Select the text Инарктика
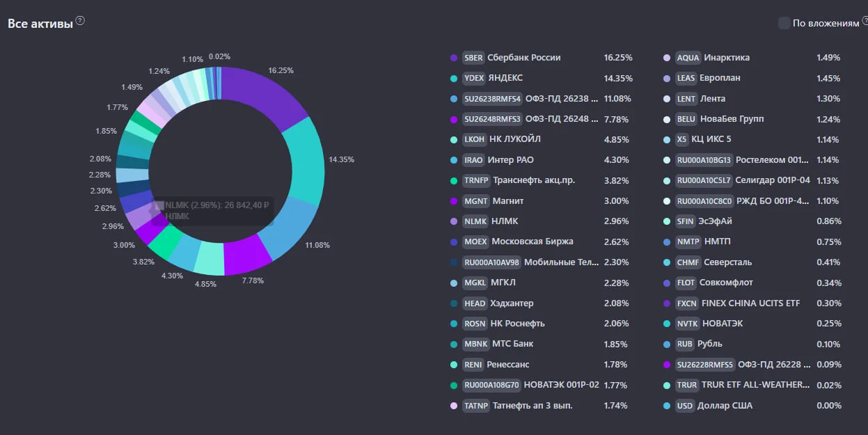This screenshot has width=868, height=435. 727,58
